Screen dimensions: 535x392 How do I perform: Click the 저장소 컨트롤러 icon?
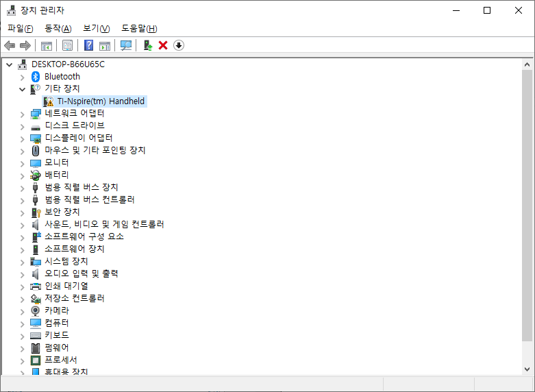(36, 299)
